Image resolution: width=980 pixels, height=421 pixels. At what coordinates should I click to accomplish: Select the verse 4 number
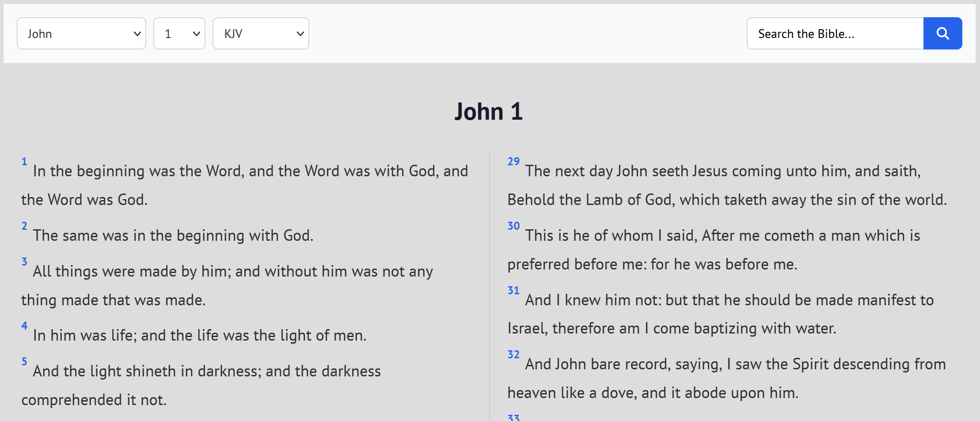pyautogui.click(x=24, y=326)
